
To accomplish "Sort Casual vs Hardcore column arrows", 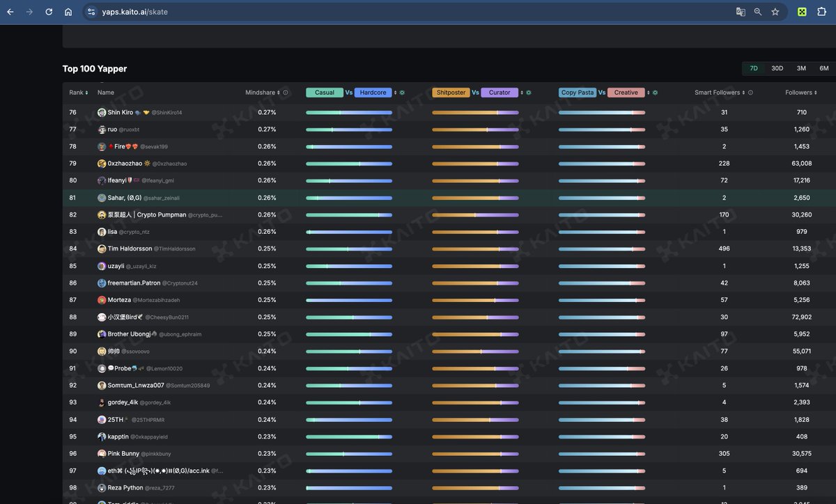I will click(395, 93).
